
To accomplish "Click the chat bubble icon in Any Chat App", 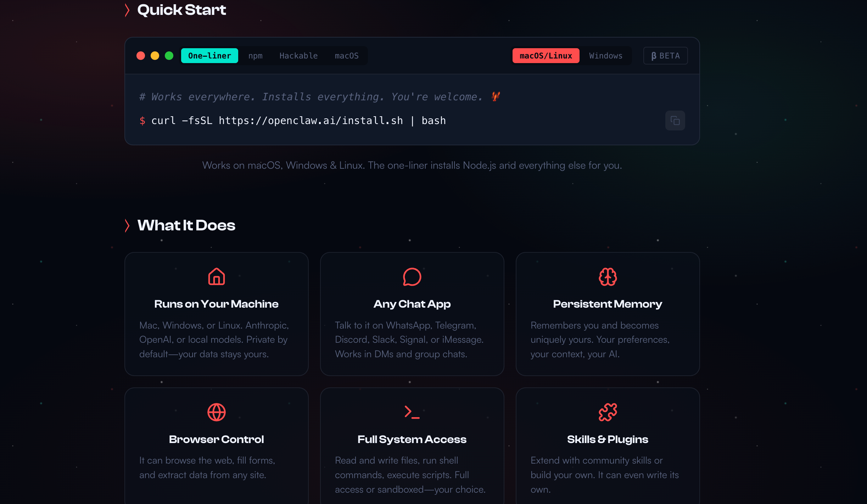I will 412,276.
